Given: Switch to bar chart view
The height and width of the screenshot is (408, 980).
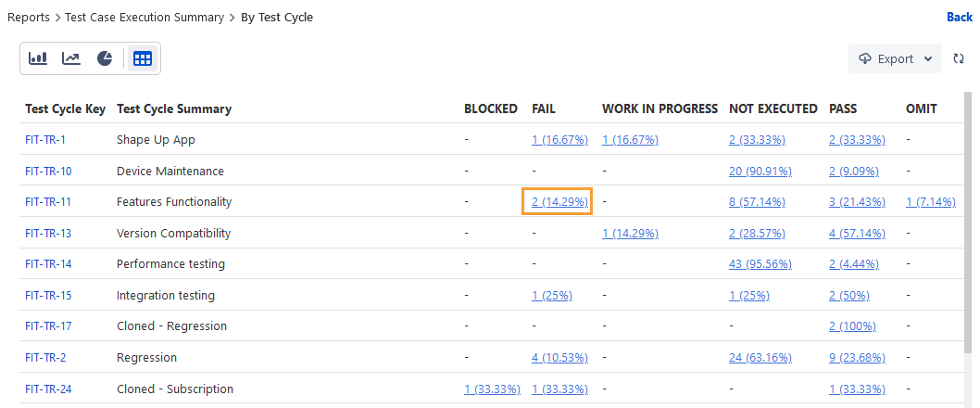Looking at the screenshot, I should [38, 58].
